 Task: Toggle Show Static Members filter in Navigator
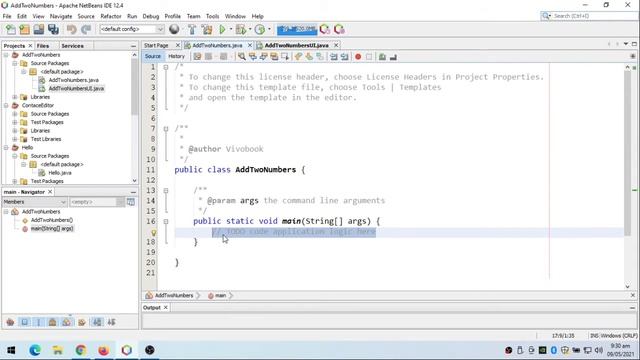[x=39, y=322]
